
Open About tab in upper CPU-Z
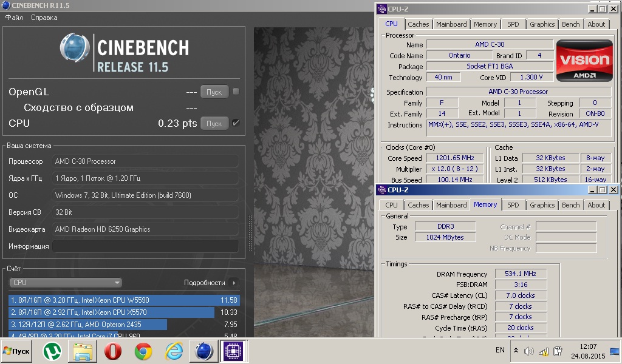click(x=596, y=24)
